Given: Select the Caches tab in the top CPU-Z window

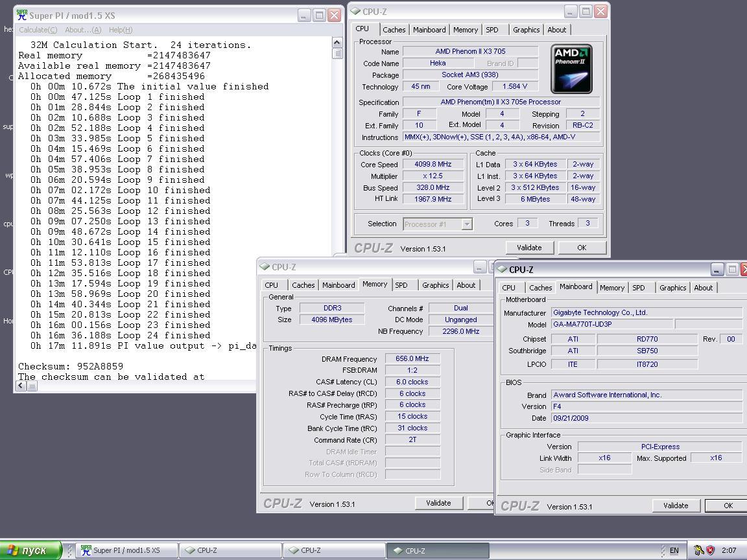Looking at the screenshot, I should pos(394,30).
